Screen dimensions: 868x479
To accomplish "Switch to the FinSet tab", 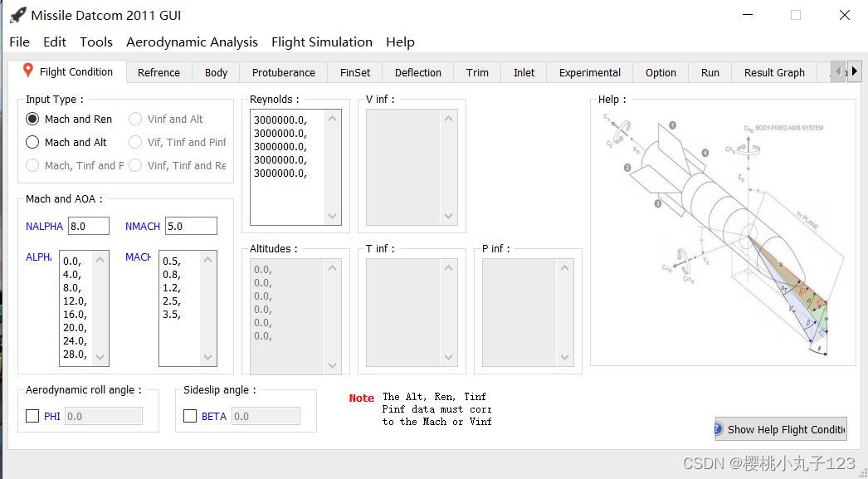I will (355, 72).
